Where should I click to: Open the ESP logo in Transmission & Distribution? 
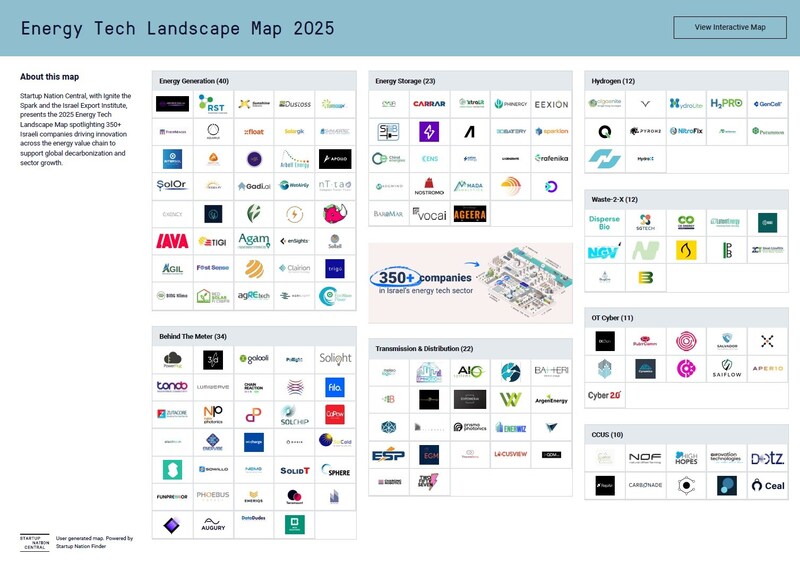[388, 455]
